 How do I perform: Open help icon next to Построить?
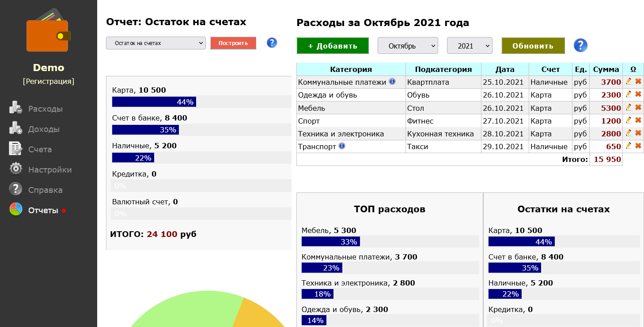[272, 42]
